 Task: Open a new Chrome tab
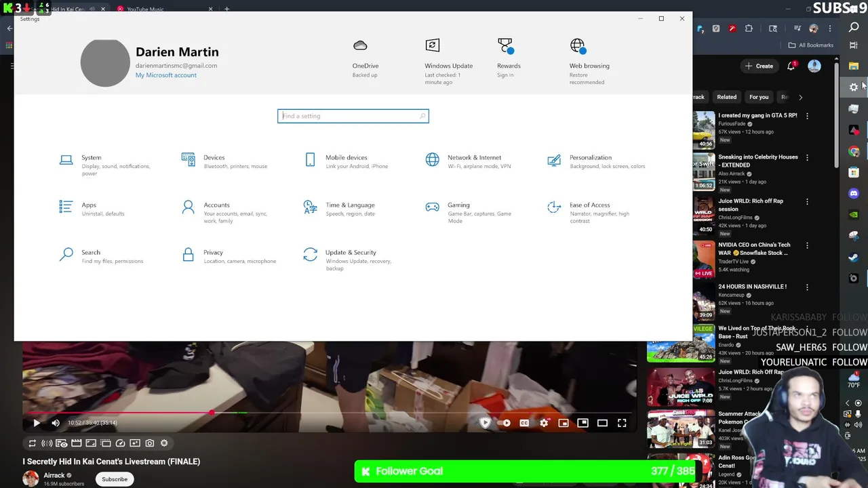click(x=226, y=9)
